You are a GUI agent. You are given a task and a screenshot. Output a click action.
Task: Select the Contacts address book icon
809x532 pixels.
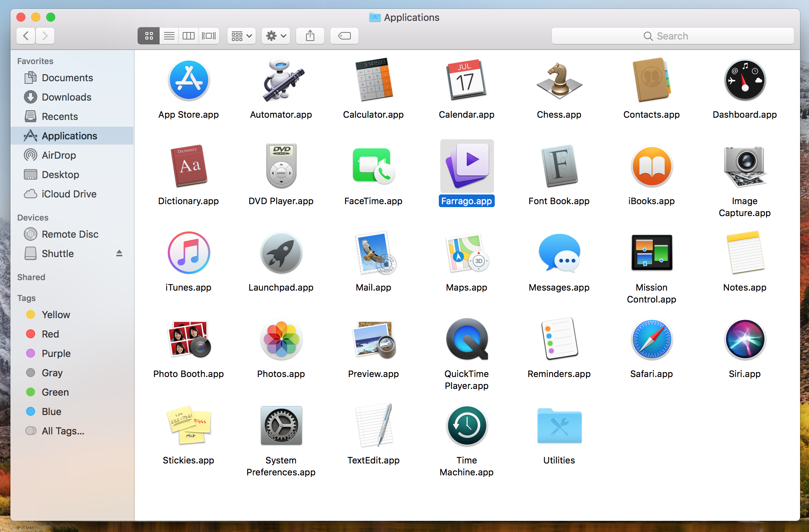(x=652, y=80)
